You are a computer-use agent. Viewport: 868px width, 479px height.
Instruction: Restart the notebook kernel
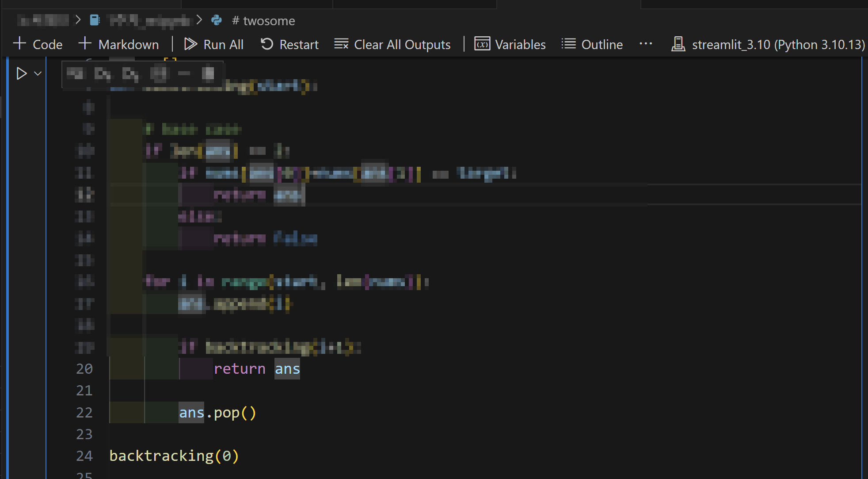coord(289,44)
